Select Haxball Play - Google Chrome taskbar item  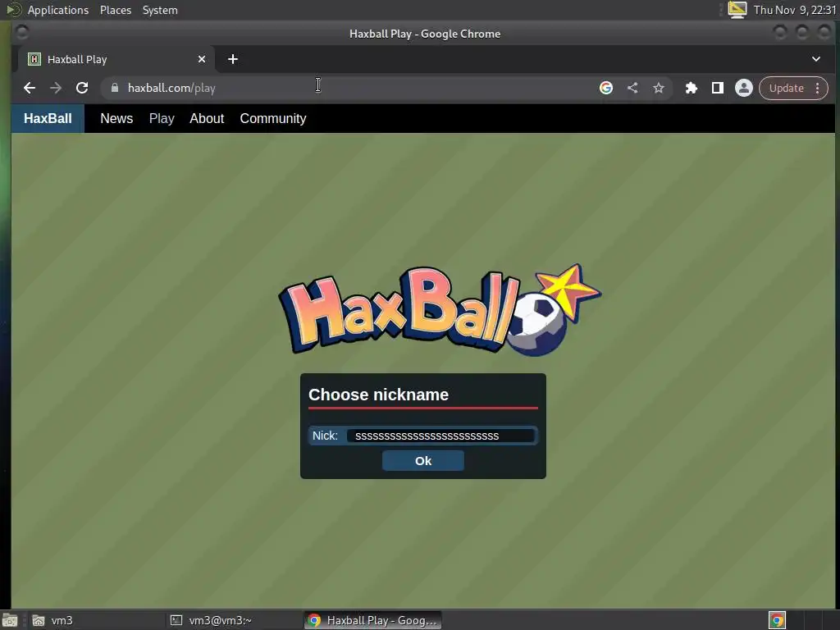[373, 620]
